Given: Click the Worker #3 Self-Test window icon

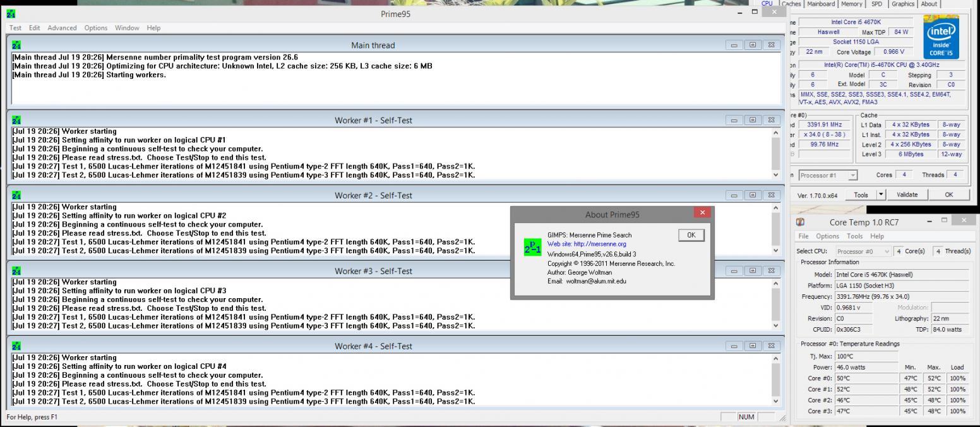Looking at the screenshot, I should [x=16, y=270].
